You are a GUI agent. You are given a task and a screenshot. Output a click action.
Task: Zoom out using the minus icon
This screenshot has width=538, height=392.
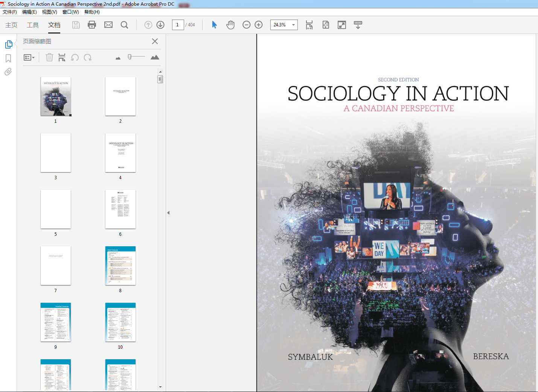pos(246,25)
